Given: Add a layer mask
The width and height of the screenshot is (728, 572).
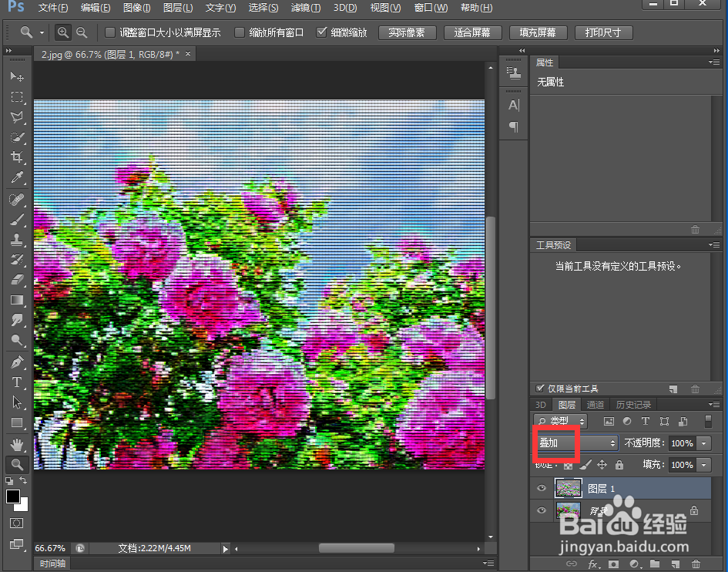Looking at the screenshot, I should click(614, 564).
